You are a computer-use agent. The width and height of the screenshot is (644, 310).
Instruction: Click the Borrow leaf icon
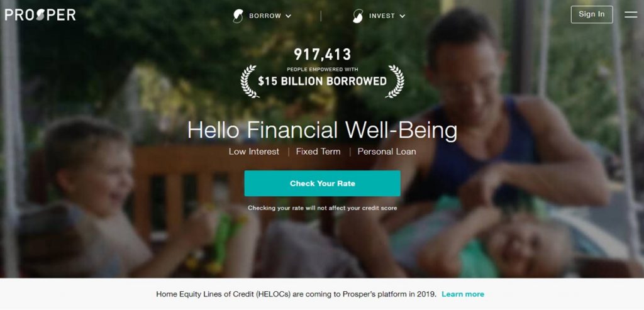click(x=238, y=16)
